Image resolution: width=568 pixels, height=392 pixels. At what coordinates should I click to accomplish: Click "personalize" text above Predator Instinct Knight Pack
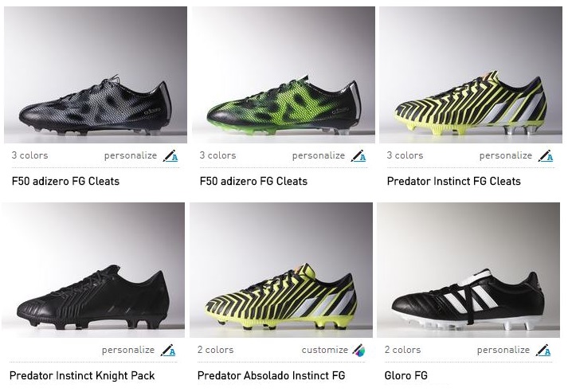click(127, 350)
